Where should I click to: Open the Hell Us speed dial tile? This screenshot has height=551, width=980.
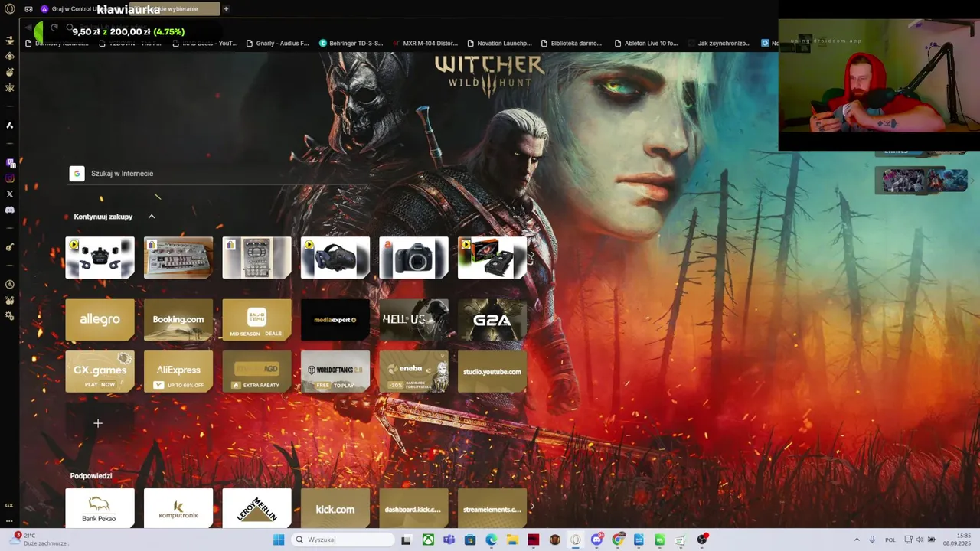[x=413, y=320]
